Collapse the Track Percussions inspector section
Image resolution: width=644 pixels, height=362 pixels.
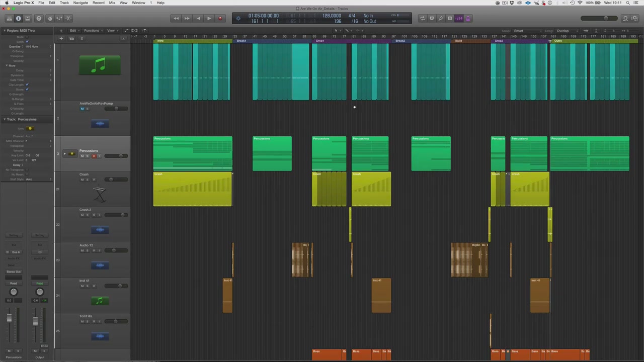(x=4, y=119)
